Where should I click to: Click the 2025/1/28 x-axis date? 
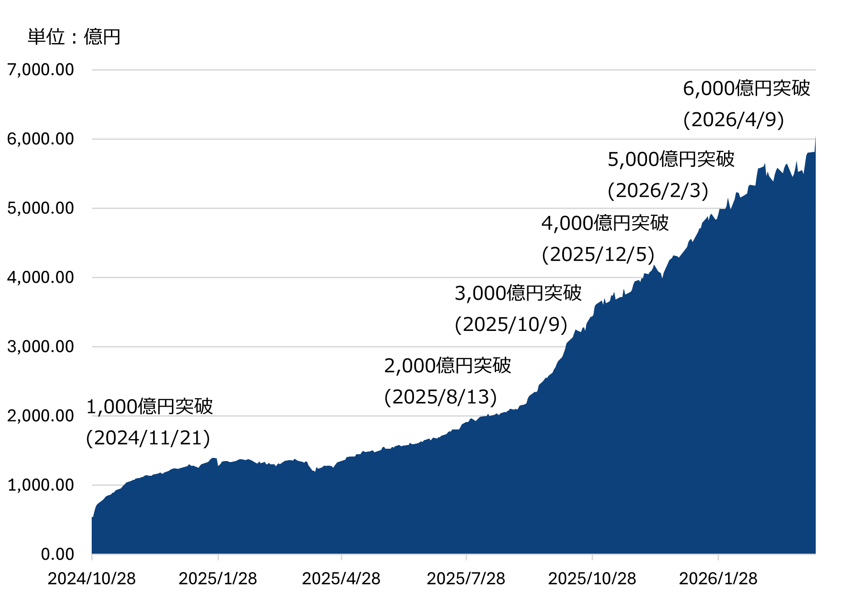pos(218,578)
